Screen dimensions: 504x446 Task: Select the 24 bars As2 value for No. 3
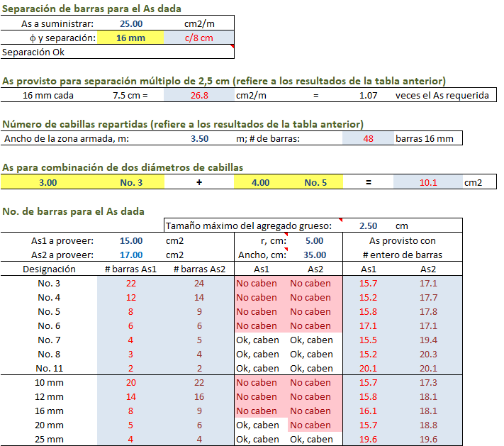click(199, 284)
